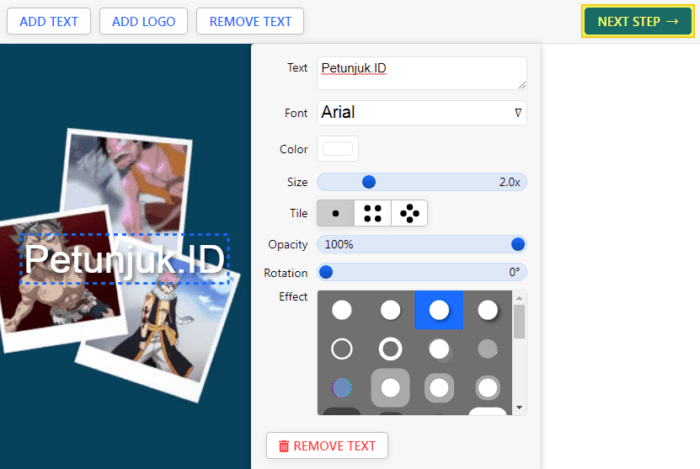
Task: Open the text Color picker swatch
Action: tap(338, 149)
